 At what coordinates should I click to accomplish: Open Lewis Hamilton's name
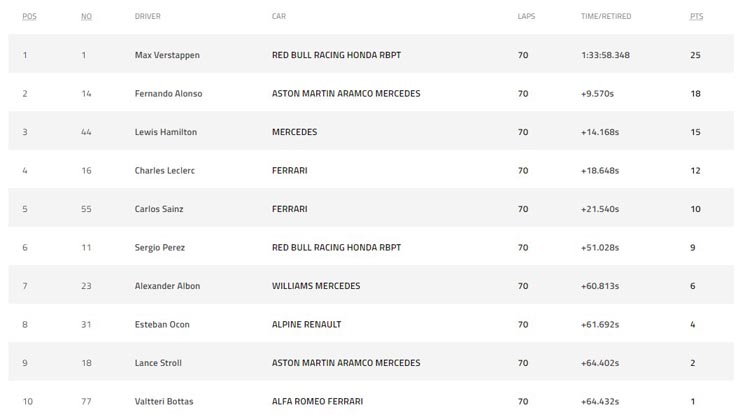(166, 132)
